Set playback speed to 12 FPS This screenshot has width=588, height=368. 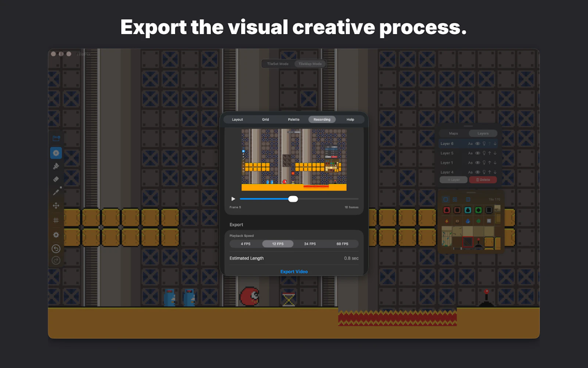278,244
